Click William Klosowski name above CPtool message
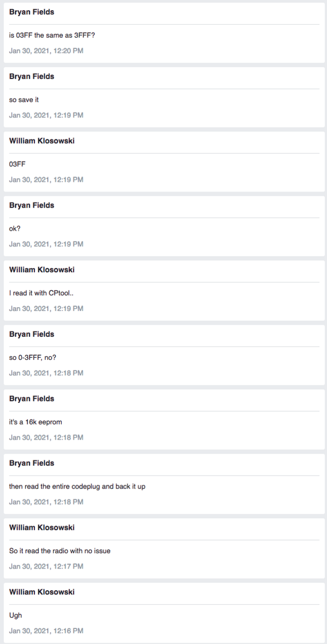Image resolution: width=327 pixels, height=644 pixels. tap(42, 270)
